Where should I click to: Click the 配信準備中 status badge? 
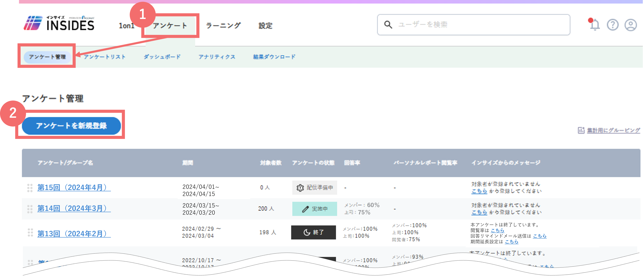tap(315, 188)
